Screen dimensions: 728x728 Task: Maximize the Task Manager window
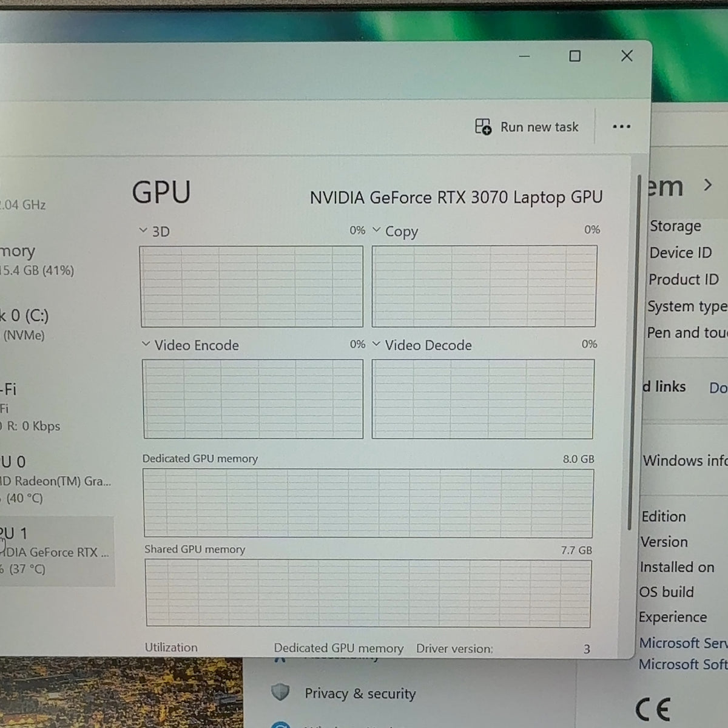coord(575,56)
